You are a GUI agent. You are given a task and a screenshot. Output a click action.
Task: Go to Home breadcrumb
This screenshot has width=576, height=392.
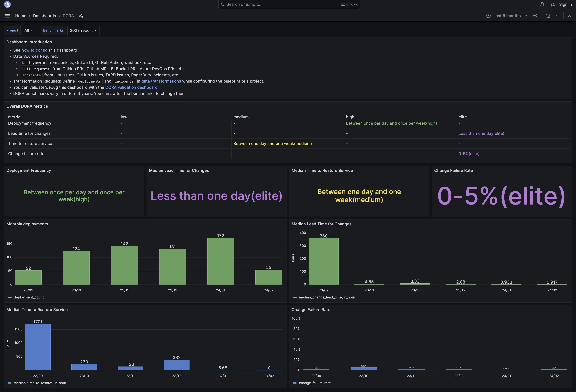point(21,16)
